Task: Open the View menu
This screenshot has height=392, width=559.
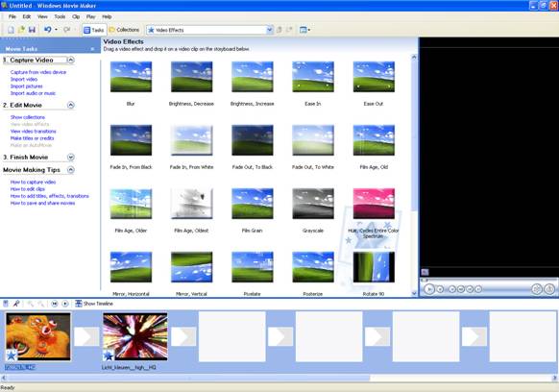Action: 42,16
